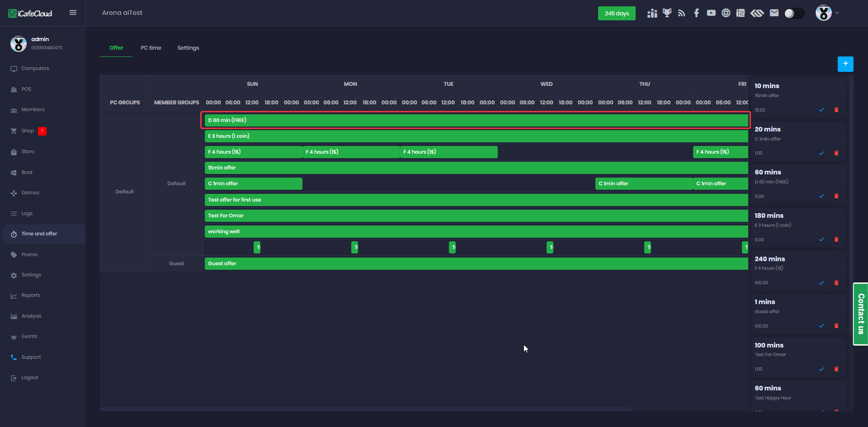Flip the theme toggle switch in the header
Screen dimensions: 868x427
tap(794, 13)
